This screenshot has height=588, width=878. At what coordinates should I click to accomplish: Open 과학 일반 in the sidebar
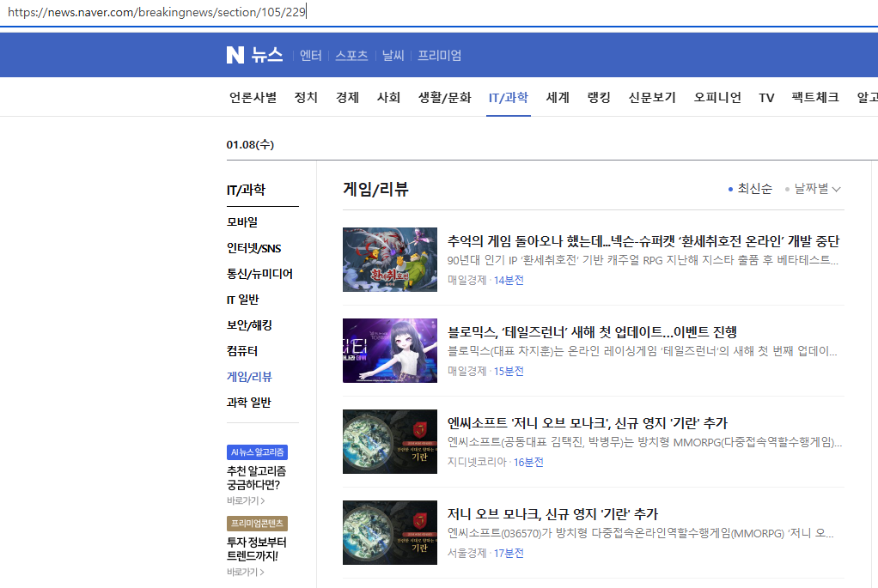(x=248, y=403)
